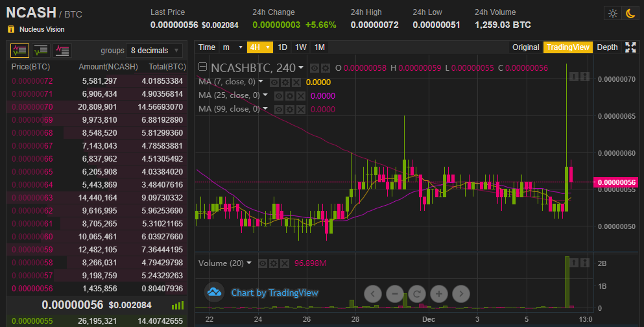The image size is (644, 327).
Task: Switch to the Depth chart tab
Action: point(607,47)
